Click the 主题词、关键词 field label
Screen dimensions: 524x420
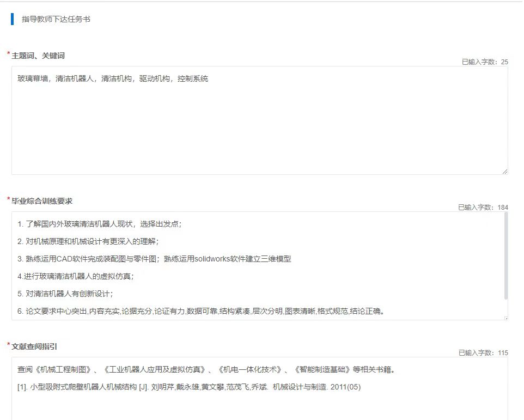[38, 56]
